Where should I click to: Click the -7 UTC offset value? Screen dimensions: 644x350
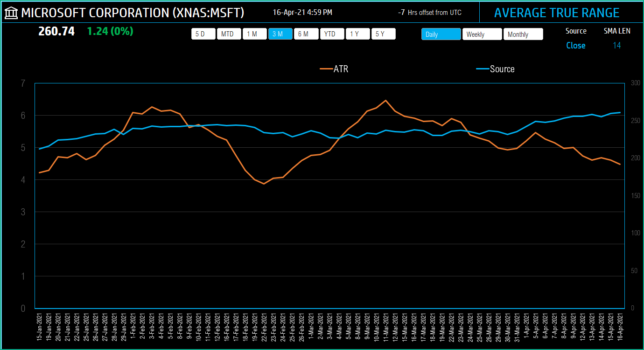[401, 13]
